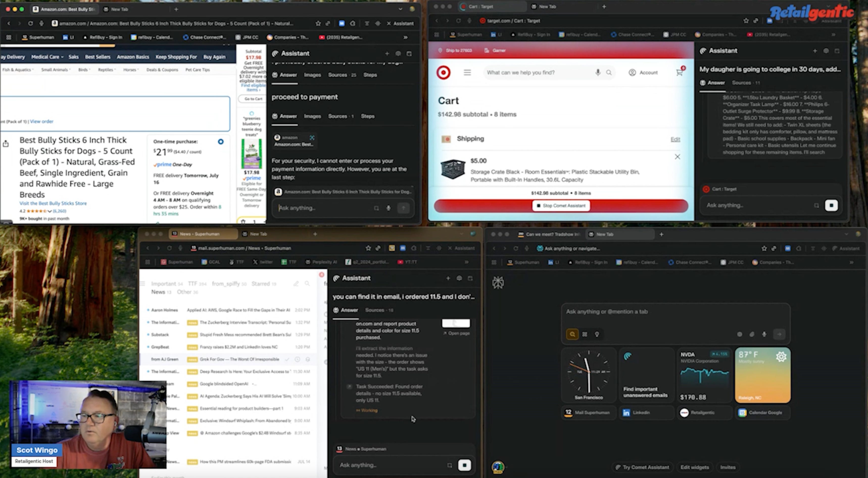This screenshot has width=868, height=478.
Task: Select the One-time purchase radio button
Action: [x=221, y=142]
